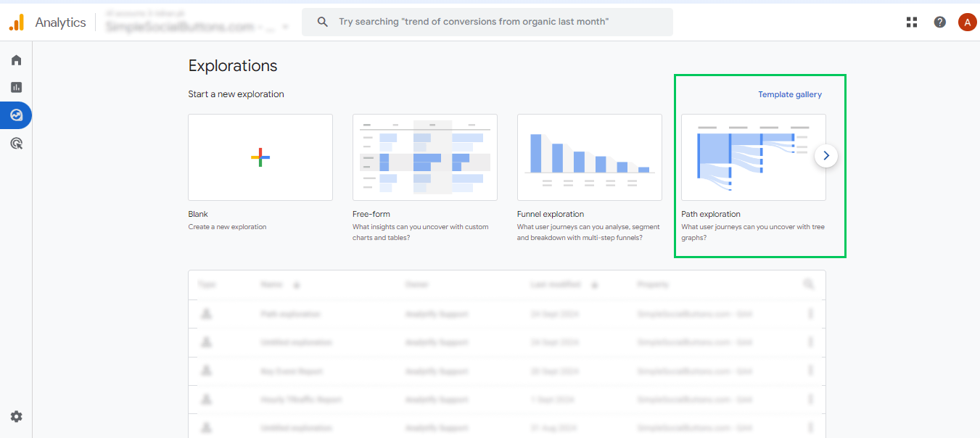Open more options for first exploration row

[x=810, y=314]
